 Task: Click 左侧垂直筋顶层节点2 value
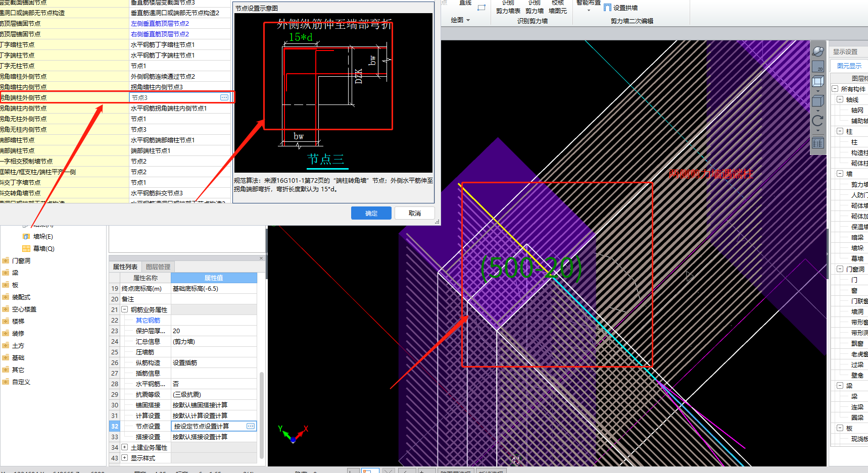point(160,23)
